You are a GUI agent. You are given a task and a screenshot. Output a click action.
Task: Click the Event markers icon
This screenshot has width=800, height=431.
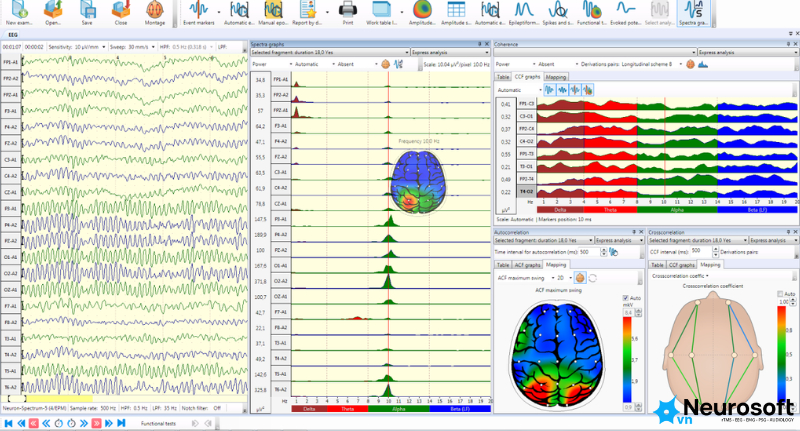click(198, 13)
